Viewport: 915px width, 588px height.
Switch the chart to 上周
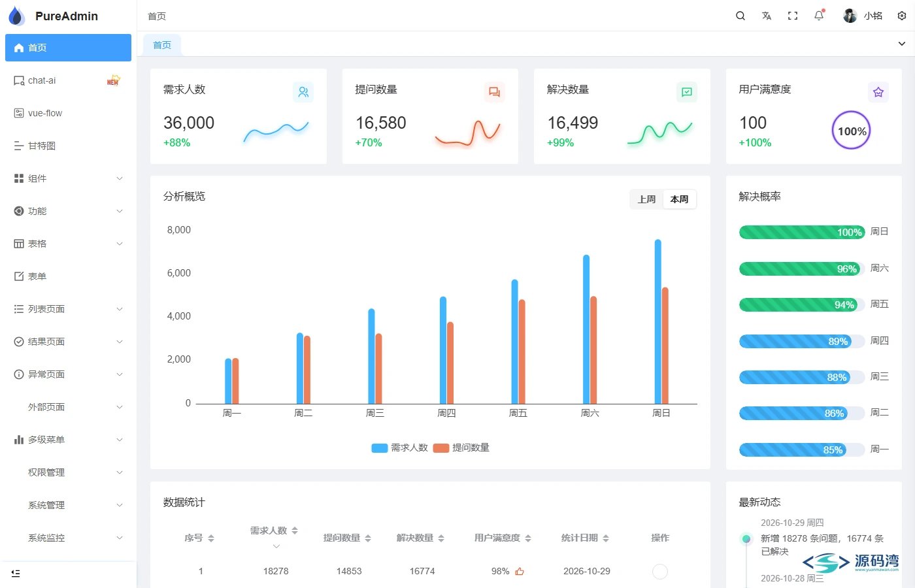coord(647,199)
